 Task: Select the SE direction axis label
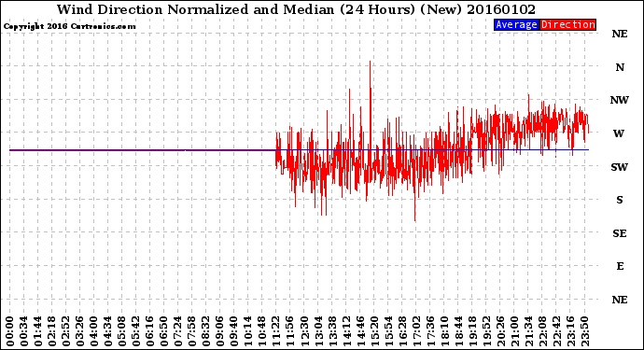pos(620,233)
